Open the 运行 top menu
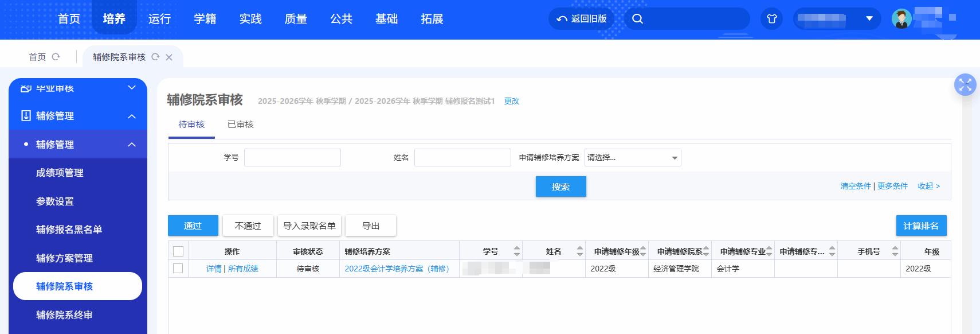The height and width of the screenshot is (334, 980). (159, 19)
